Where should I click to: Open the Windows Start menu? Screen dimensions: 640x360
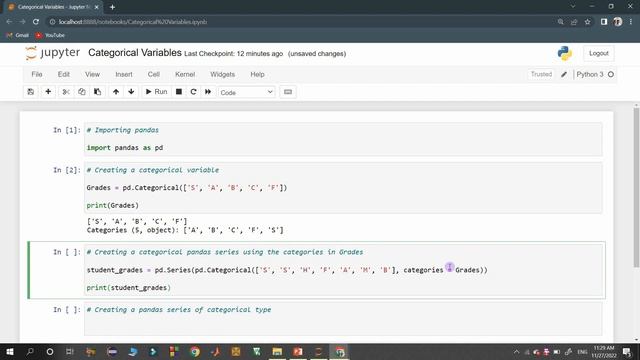[9, 351]
